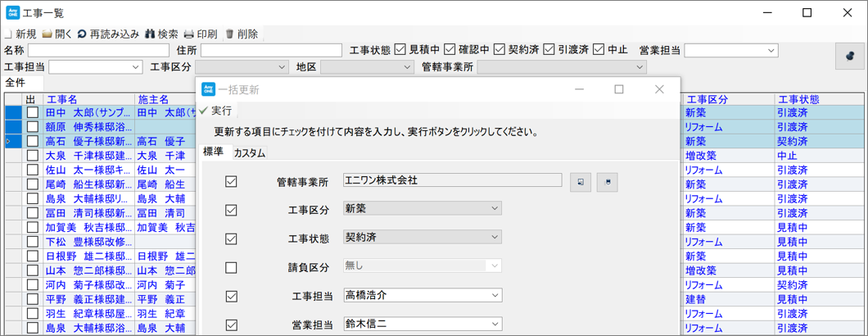Select the 羽生 紀章様邸屋 project row
Image resolution: width=868 pixels, height=336 pixels.
88,315
